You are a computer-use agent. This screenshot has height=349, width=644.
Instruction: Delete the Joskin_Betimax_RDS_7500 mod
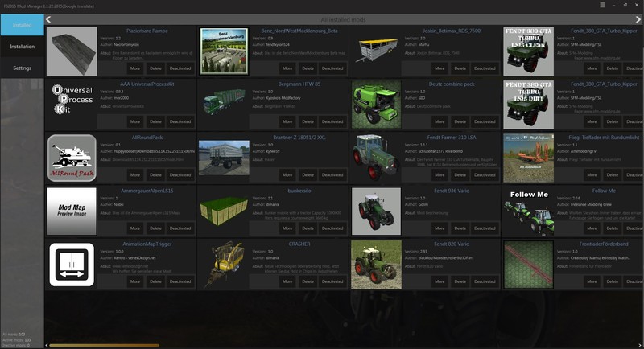click(x=460, y=68)
